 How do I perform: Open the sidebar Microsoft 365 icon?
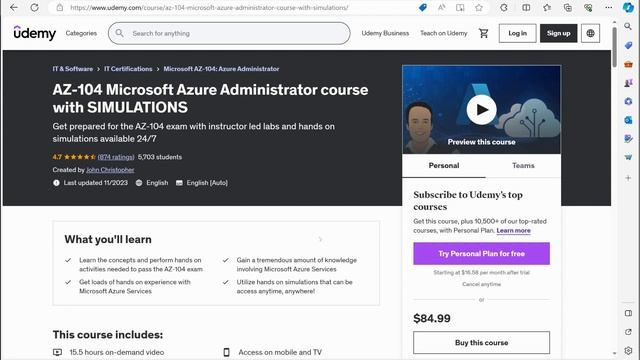coord(628,101)
